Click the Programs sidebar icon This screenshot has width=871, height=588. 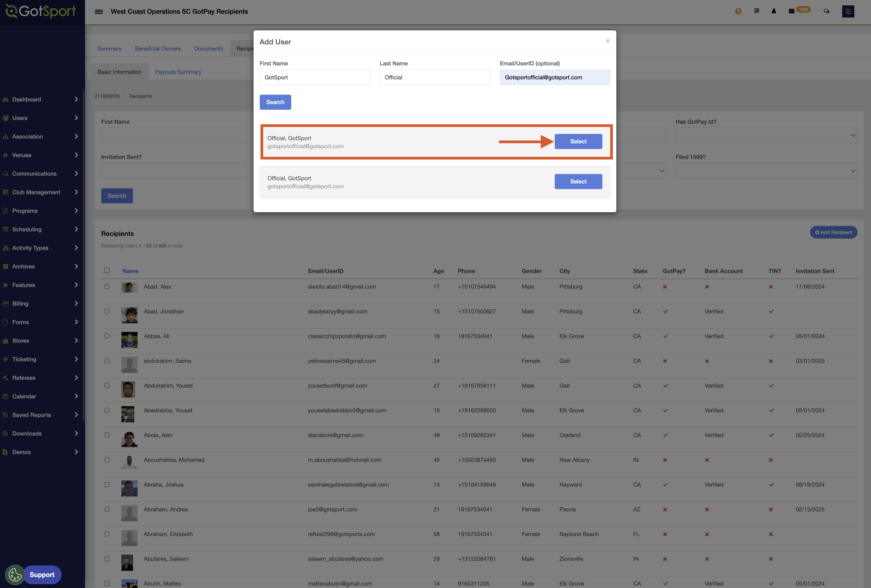coord(5,211)
